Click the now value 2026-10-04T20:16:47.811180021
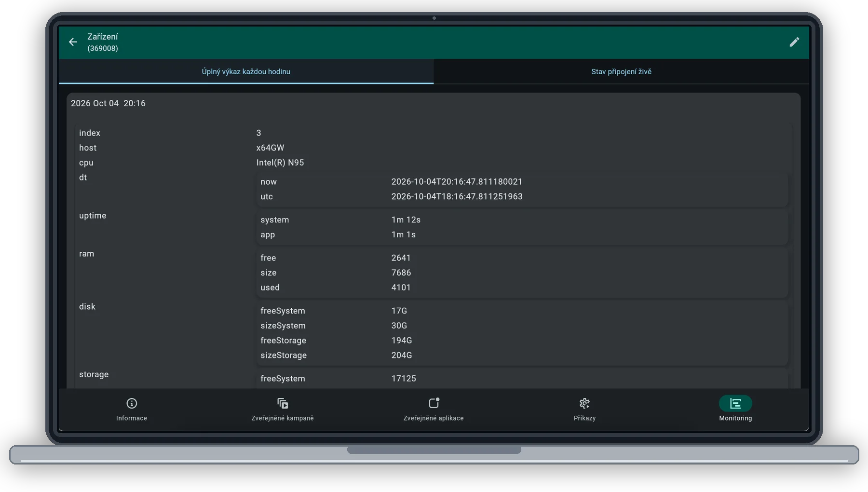The height and width of the screenshot is (492, 868). click(x=457, y=181)
